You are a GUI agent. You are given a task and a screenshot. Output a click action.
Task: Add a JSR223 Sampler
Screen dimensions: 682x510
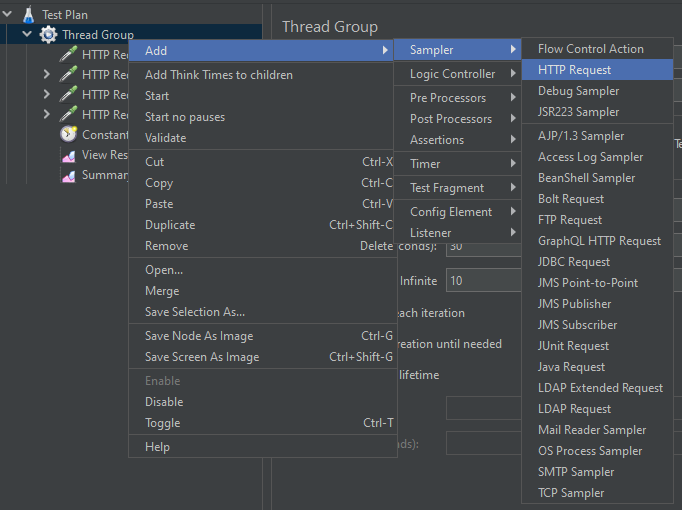click(598, 112)
